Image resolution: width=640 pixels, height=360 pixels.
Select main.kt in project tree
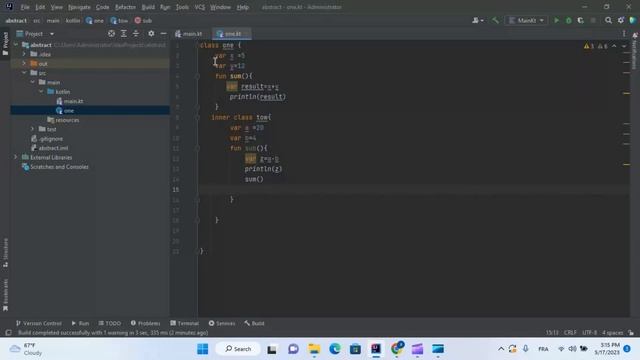[69, 101]
